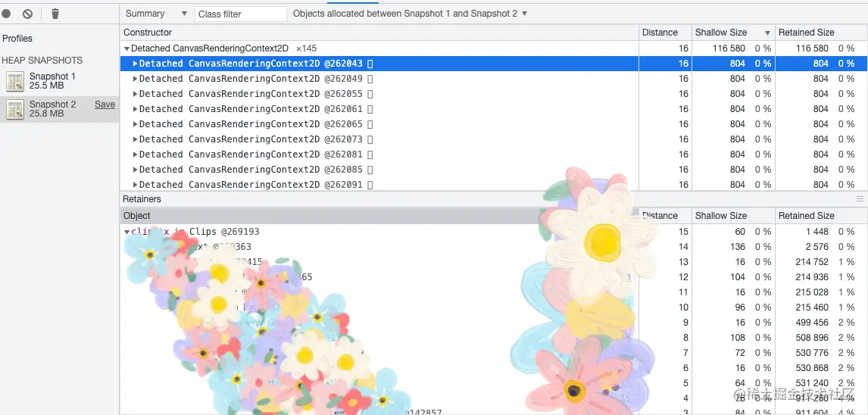Image resolution: width=868 pixels, height=415 pixels.
Task: Sort retainers by Retained Size column header
Action: coord(821,216)
